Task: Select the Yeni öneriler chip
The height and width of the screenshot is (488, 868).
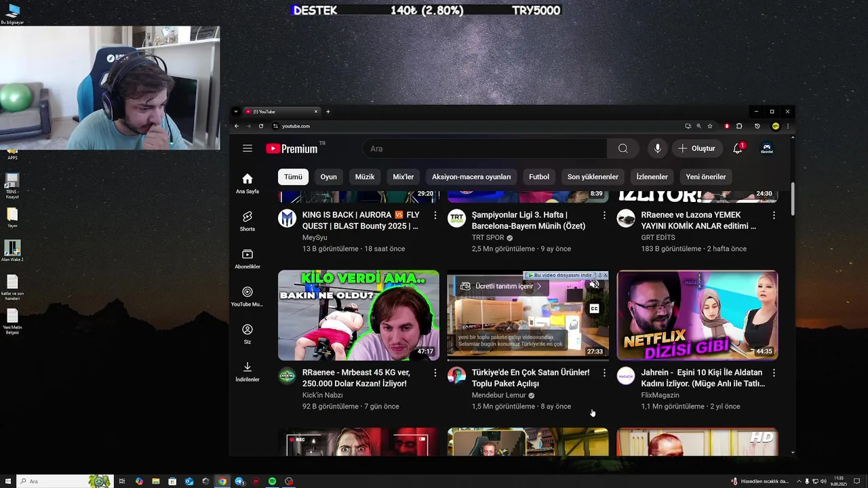Action: pyautogui.click(x=706, y=177)
